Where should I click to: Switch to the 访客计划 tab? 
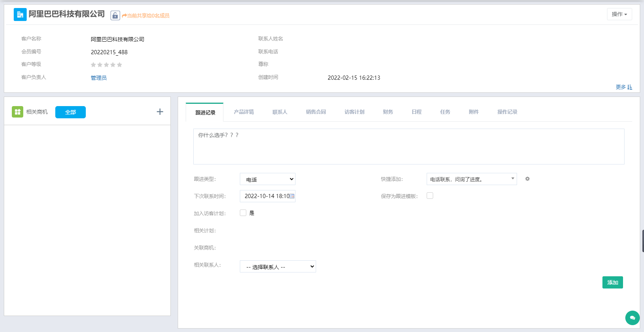[355, 112]
